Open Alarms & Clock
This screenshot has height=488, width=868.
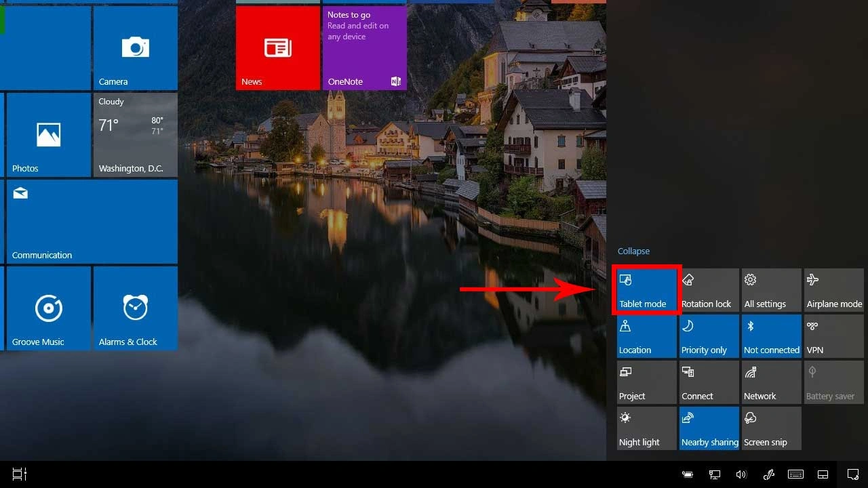point(135,308)
